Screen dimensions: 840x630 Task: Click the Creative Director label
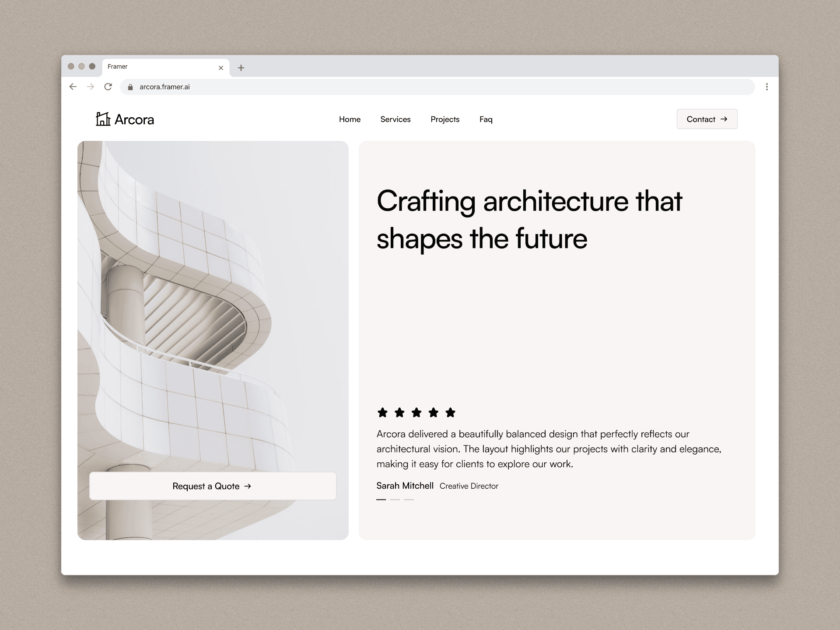pos(469,486)
